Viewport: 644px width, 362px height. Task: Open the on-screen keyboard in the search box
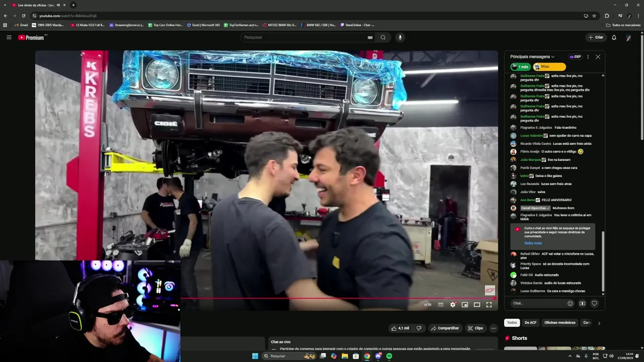[370, 37]
